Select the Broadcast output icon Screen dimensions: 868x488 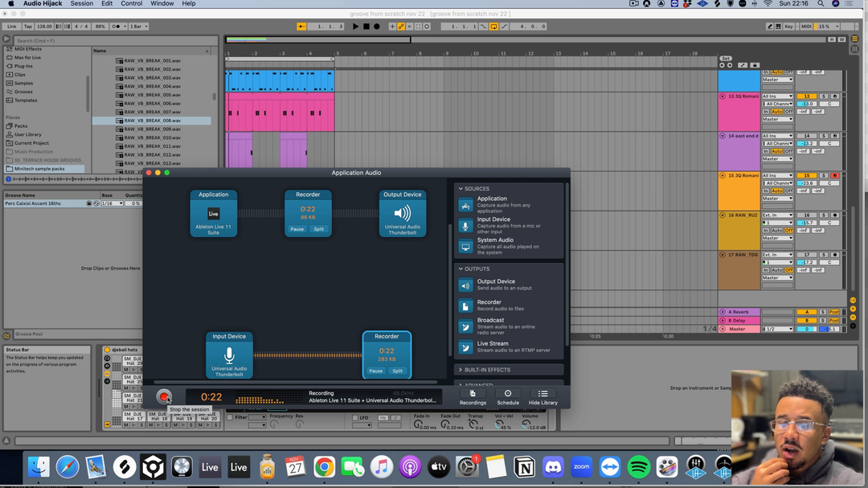click(x=465, y=326)
